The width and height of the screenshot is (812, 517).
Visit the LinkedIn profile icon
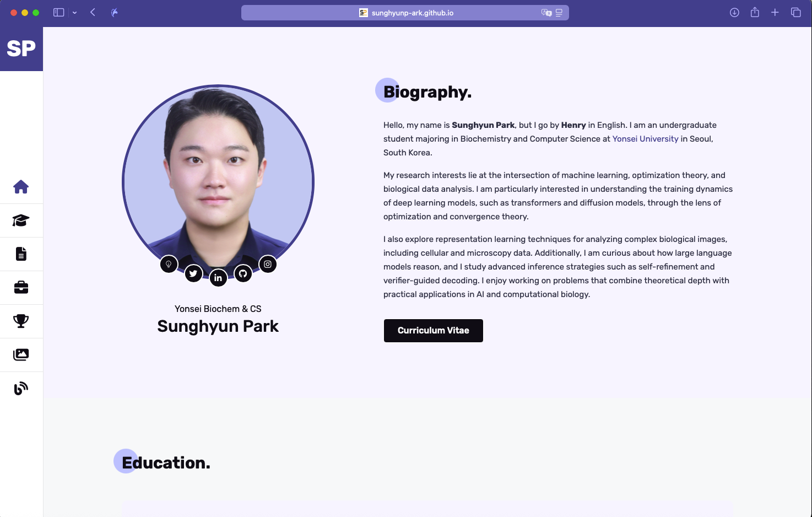218,278
